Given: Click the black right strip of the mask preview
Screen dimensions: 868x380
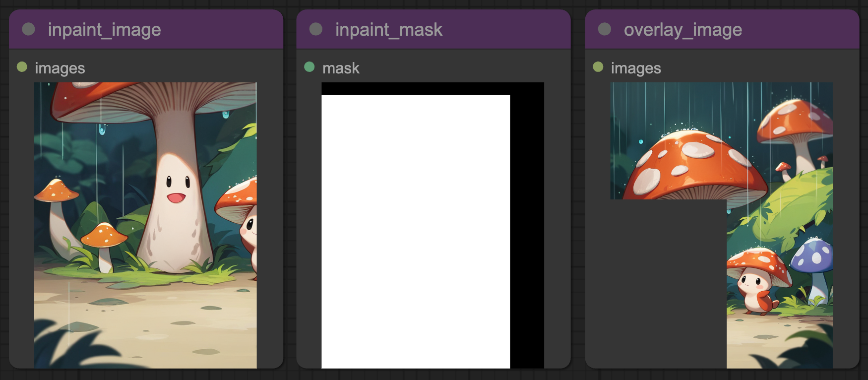Looking at the screenshot, I should pos(527,232).
